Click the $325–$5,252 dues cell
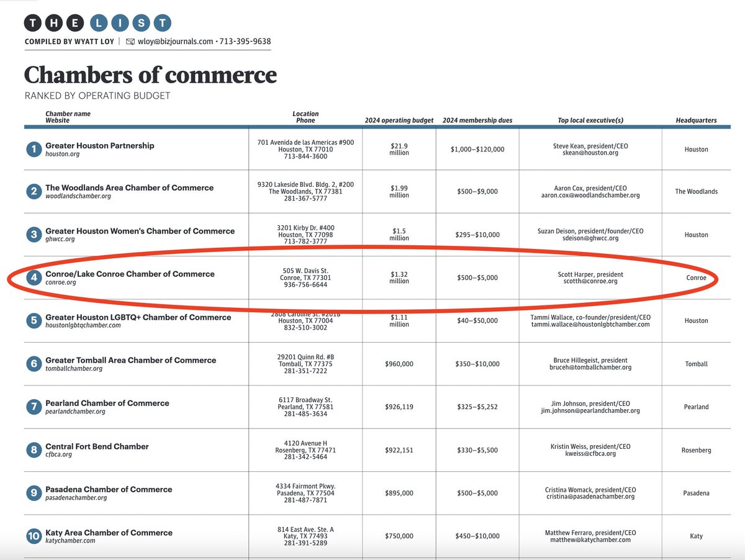 [x=477, y=407]
